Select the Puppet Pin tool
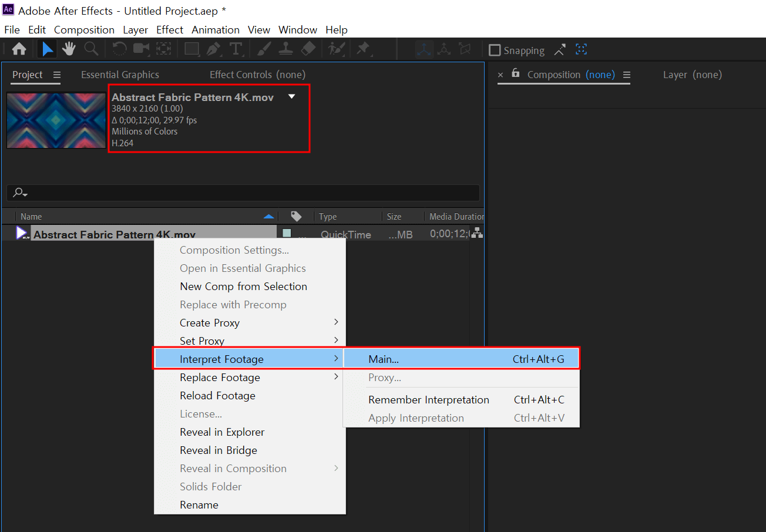The image size is (766, 532). coord(364,49)
